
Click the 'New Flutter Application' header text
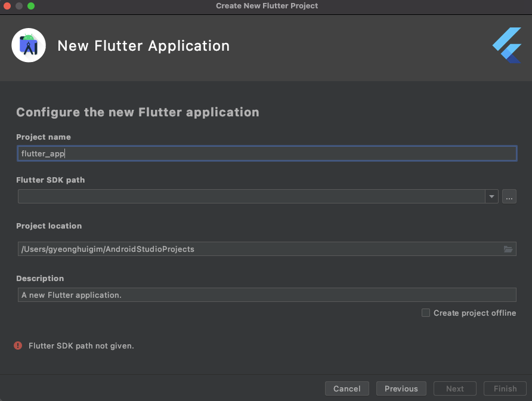pos(144,46)
